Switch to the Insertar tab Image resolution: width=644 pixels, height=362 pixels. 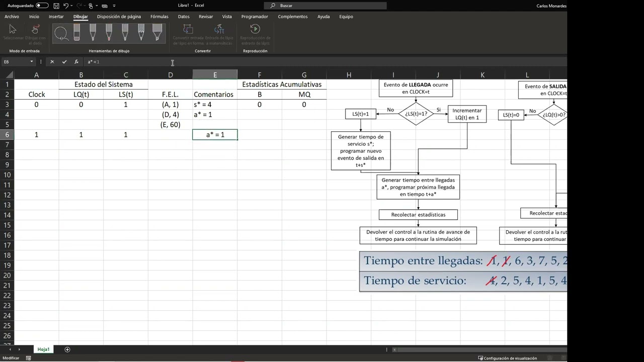coord(56,17)
